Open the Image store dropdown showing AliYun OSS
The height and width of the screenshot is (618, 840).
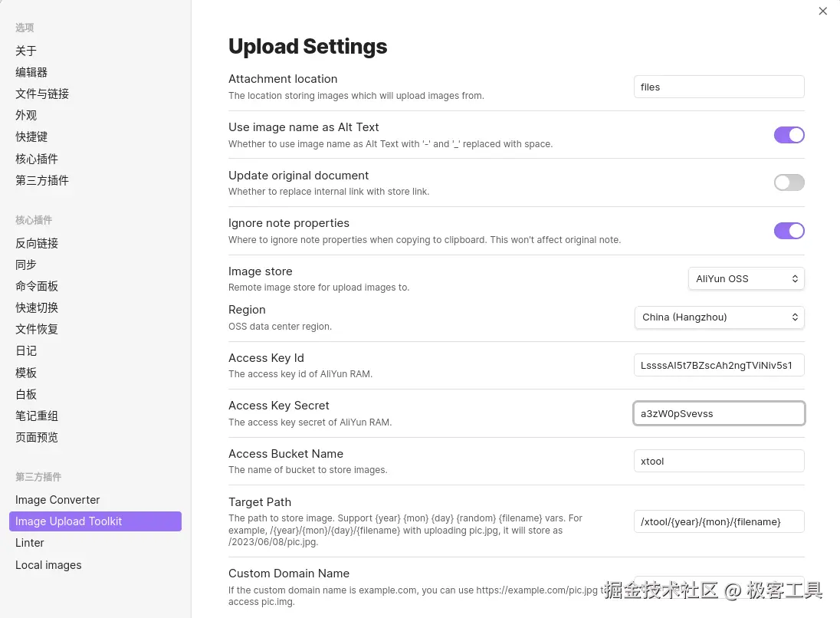click(x=746, y=278)
